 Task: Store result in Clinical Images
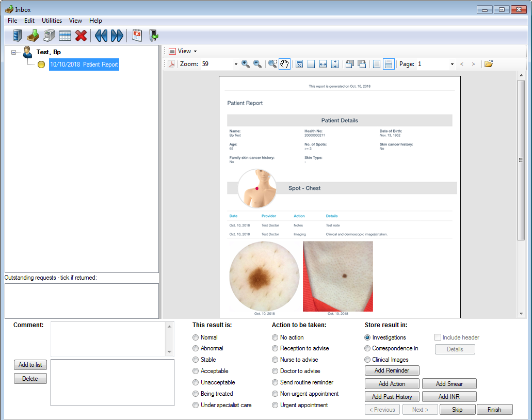(x=367, y=360)
